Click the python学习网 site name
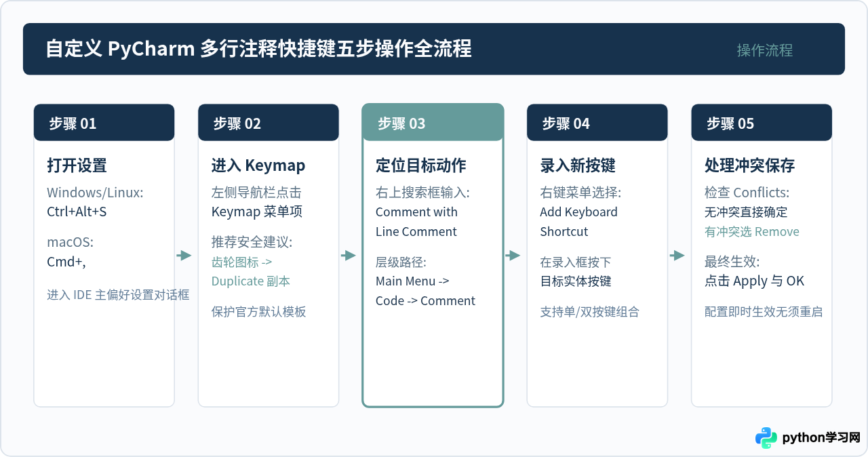This screenshot has height=457, width=868. coord(821,438)
